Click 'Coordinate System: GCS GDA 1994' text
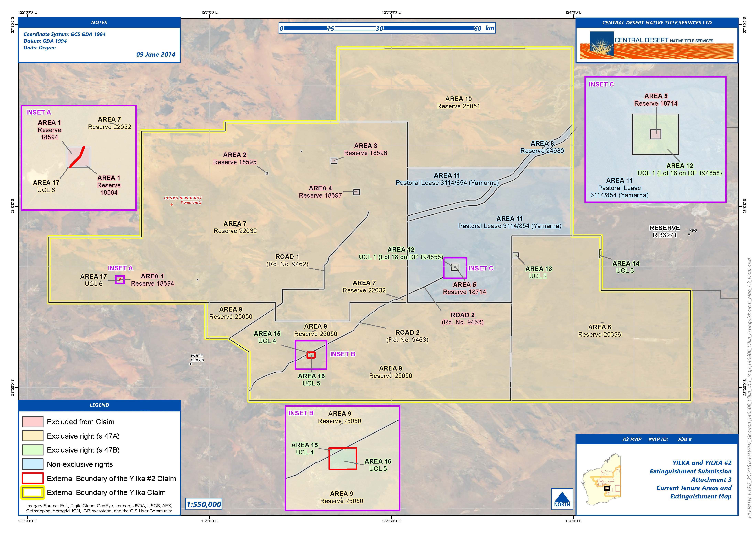This screenshot has width=756, height=533. 64,34
